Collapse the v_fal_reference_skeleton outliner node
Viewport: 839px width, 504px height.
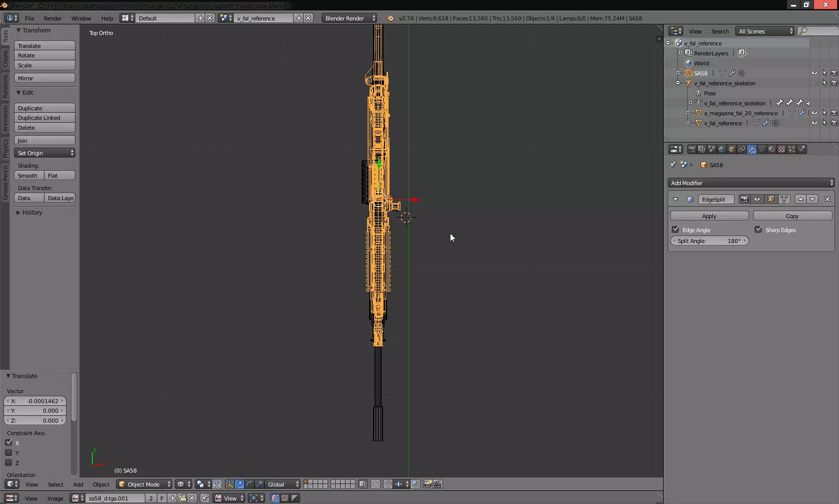678,83
